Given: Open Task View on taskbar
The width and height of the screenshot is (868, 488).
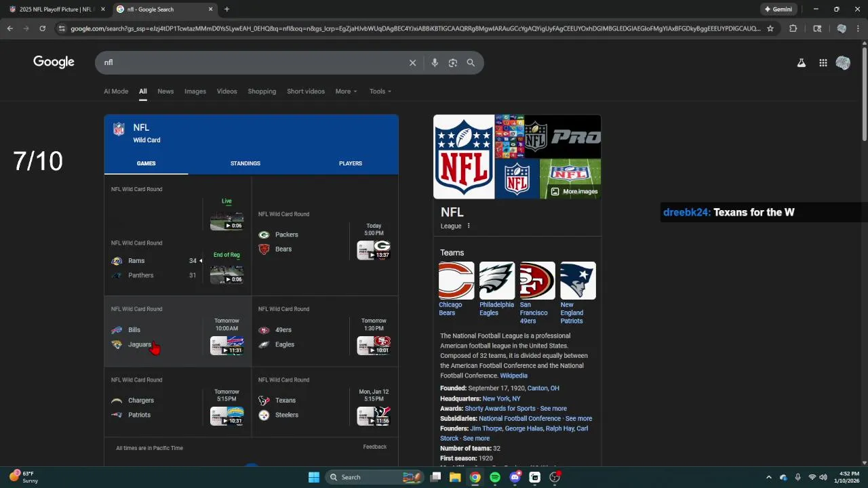Looking at the screenshot, I should pos(435,477).
